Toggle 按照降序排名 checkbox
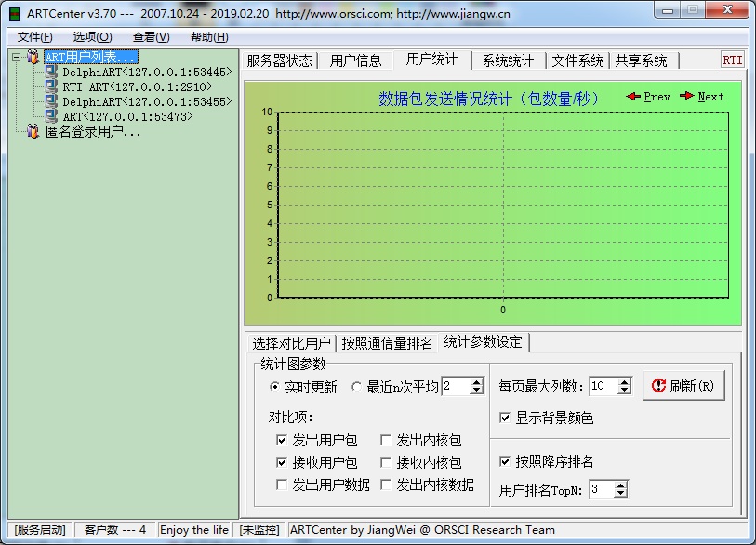 coord(505,461)
